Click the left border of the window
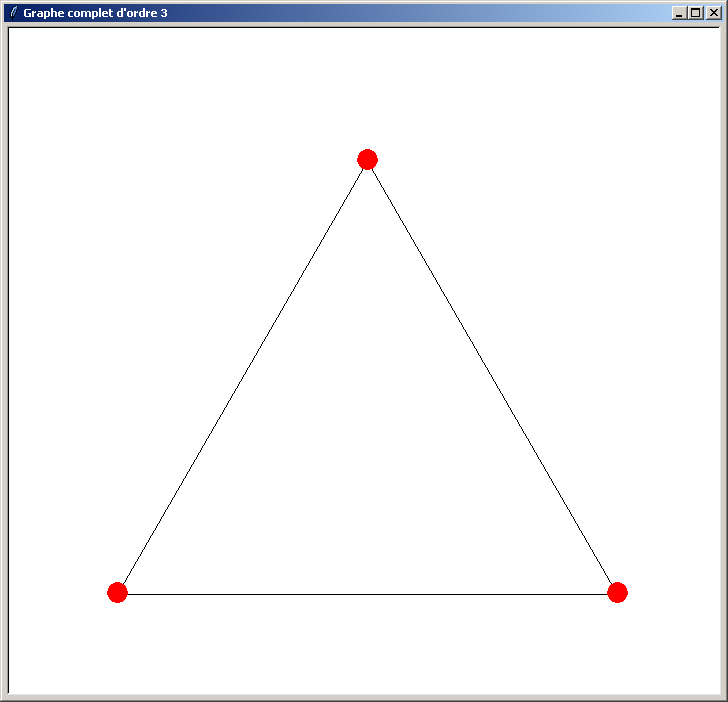Image resolution: width=728 pixels, height=702 pixels. (x=2, y=360)
